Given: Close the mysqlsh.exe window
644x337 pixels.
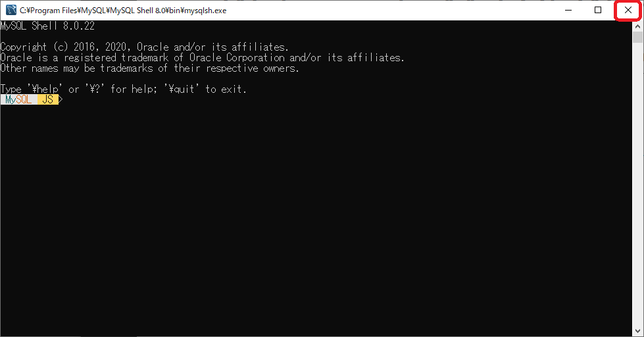Looking at the screenshot, I should click(x=628, y=11).
